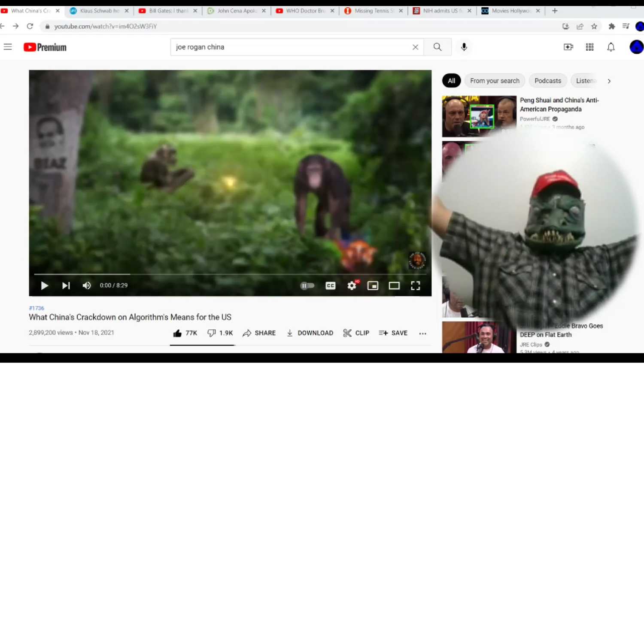
Task: Mute the video volume
Action: pyautogui.click(x=87, y=286)
